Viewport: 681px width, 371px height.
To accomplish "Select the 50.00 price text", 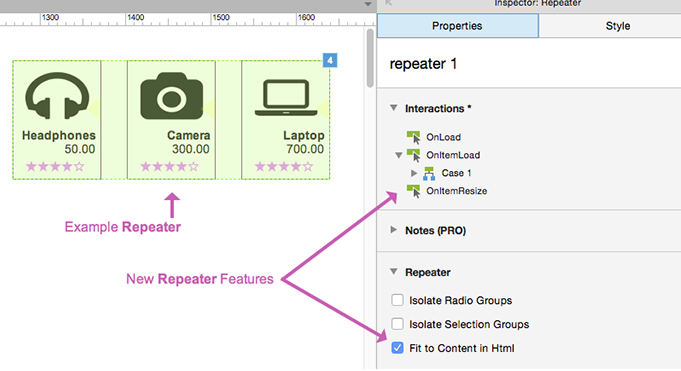I will [80, 149].
